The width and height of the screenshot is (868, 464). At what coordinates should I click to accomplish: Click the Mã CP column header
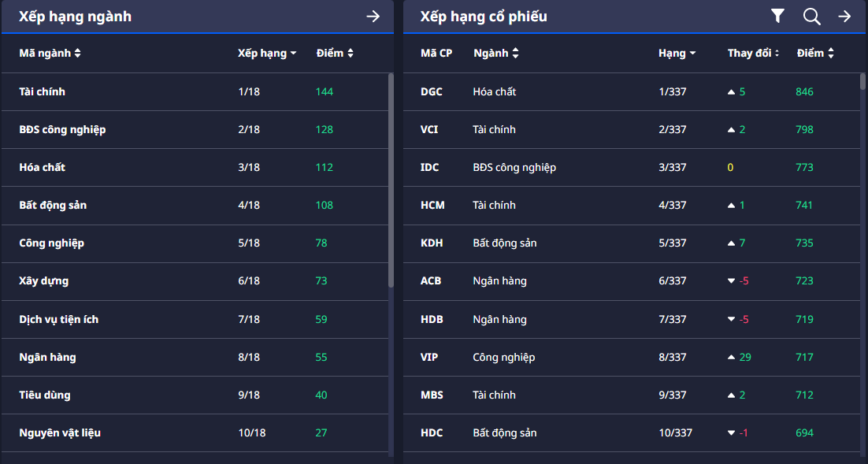436,54
